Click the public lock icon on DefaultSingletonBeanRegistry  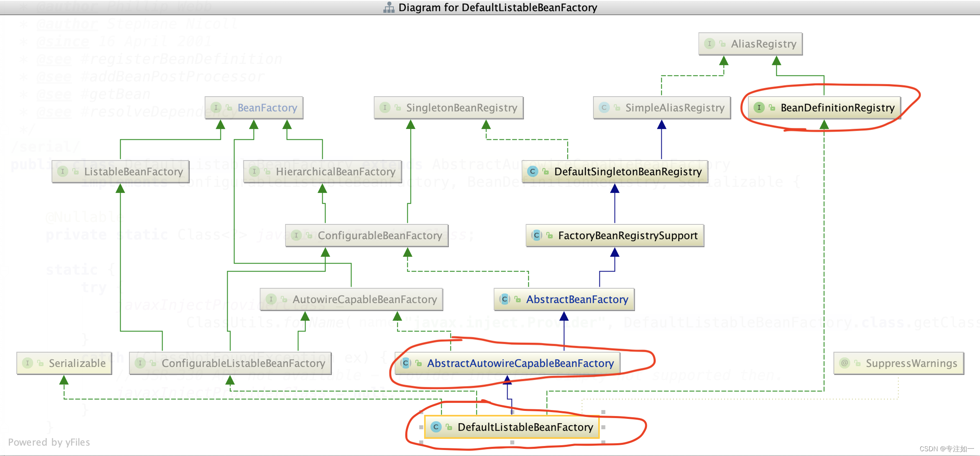pos(546,172)
